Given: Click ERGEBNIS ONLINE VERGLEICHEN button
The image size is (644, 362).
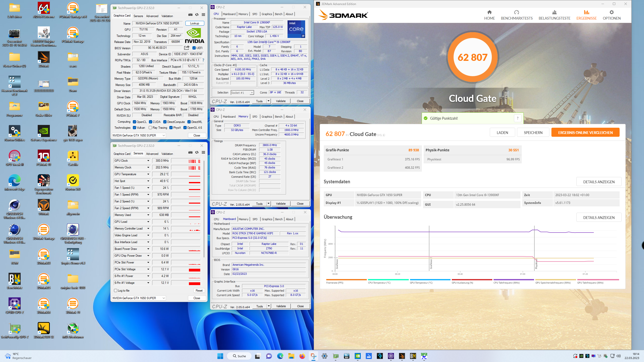Looking at the screenshot, I should tap(585, 133).
